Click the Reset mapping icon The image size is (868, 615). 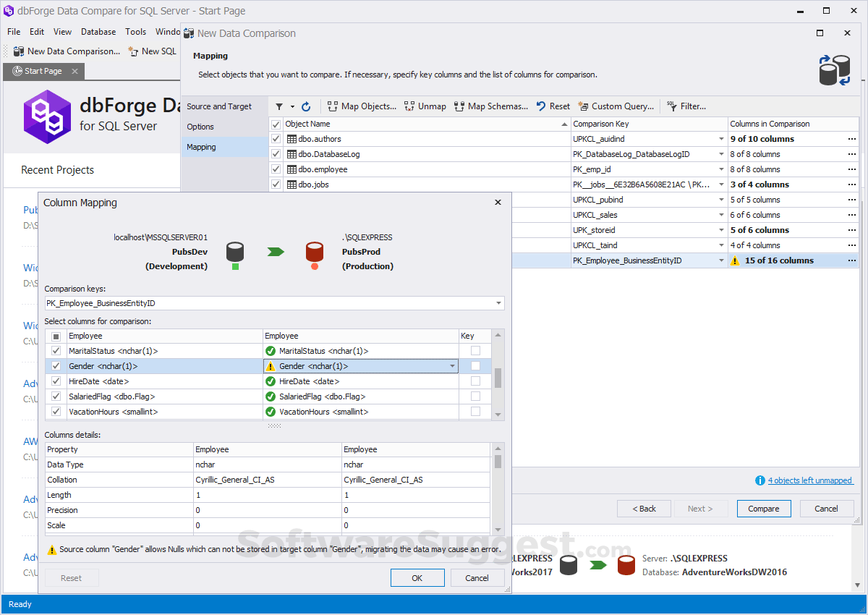pos(552,106)
